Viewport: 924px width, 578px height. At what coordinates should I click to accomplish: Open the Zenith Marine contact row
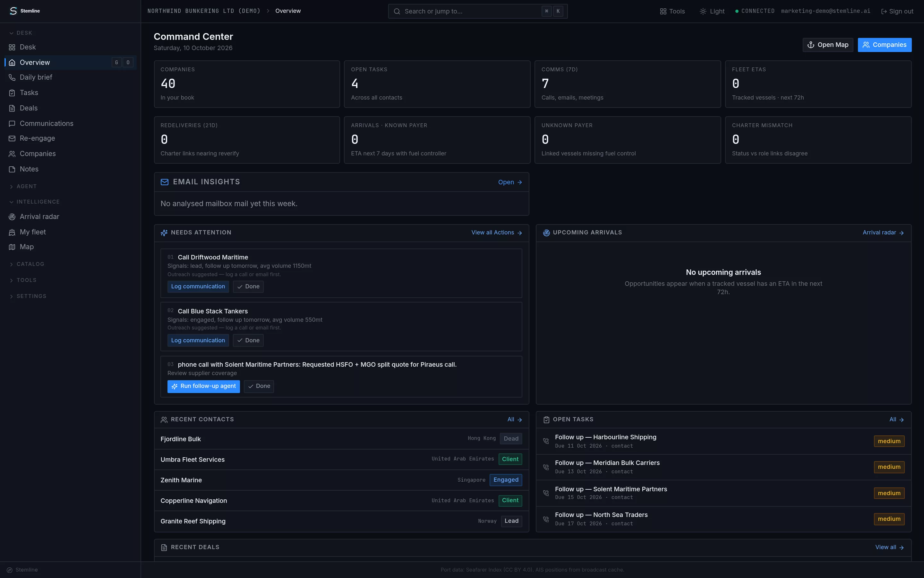[341, 480]
